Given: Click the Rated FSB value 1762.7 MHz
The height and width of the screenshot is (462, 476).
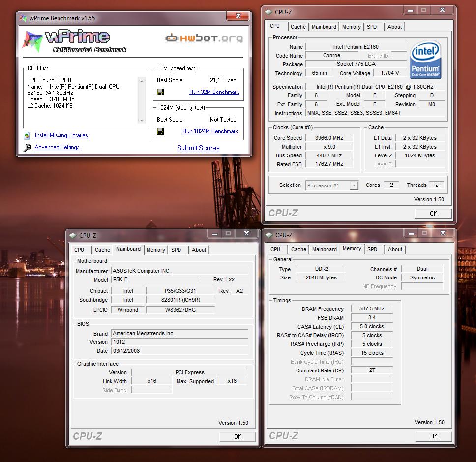Looking at the screenshot, I should 329,164.
